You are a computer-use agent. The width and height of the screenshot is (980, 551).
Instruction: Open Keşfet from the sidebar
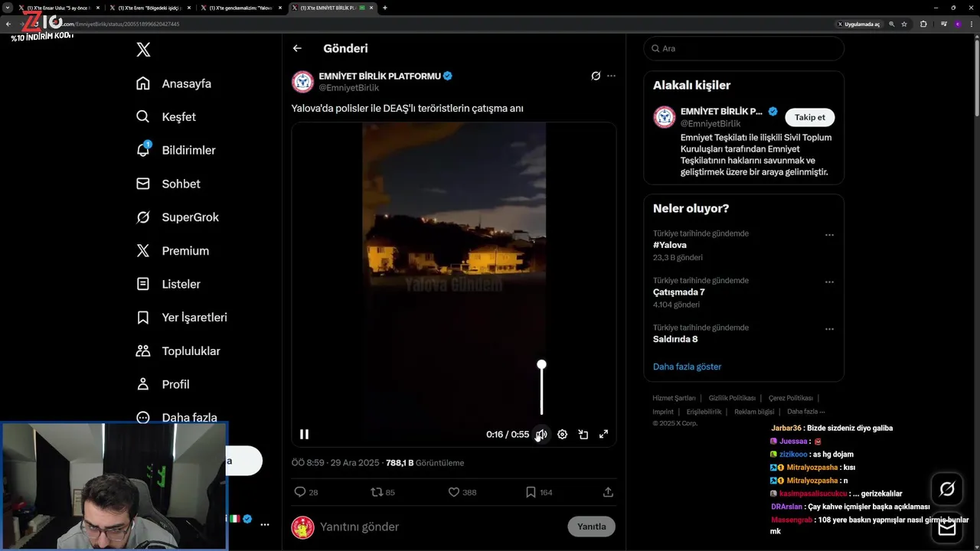[x=166, y=117]
